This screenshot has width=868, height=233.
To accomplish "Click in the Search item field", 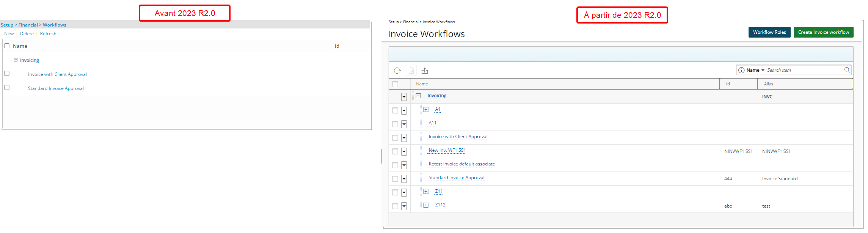I will point(804,70).
